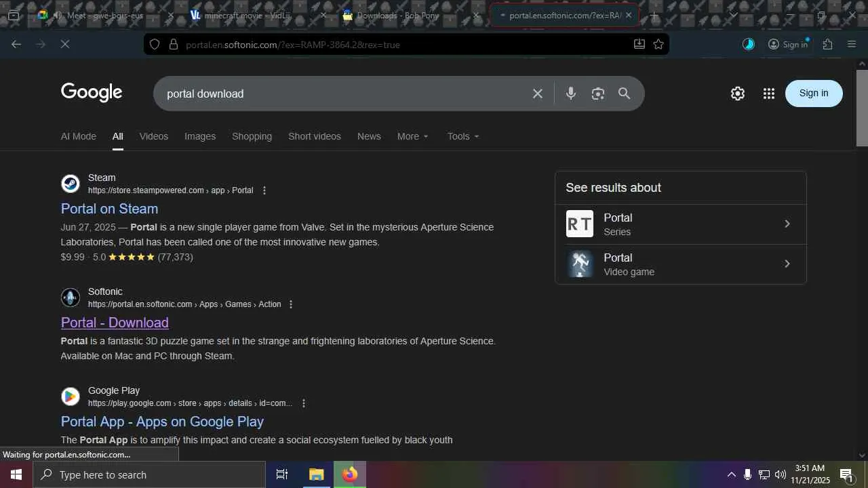Open Task View on the taskbar
Image resolution: width=868 pixels, height=488 pixels.
pos(282,474)
